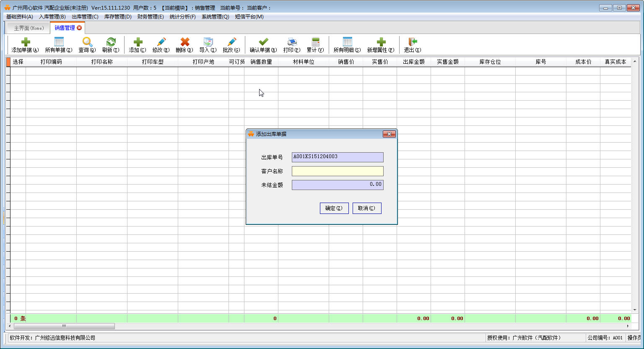The image size is (644, 349).
Task: Click the horizontal scrollbar thumb
Action: coord(64,326)
